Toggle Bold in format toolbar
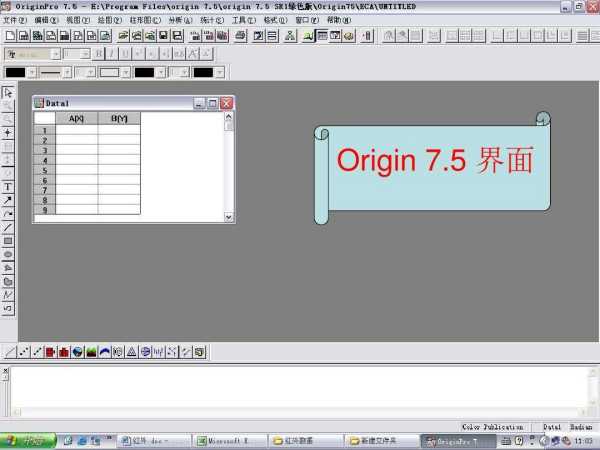Screen dimensions: 600x450 [99, 54]
